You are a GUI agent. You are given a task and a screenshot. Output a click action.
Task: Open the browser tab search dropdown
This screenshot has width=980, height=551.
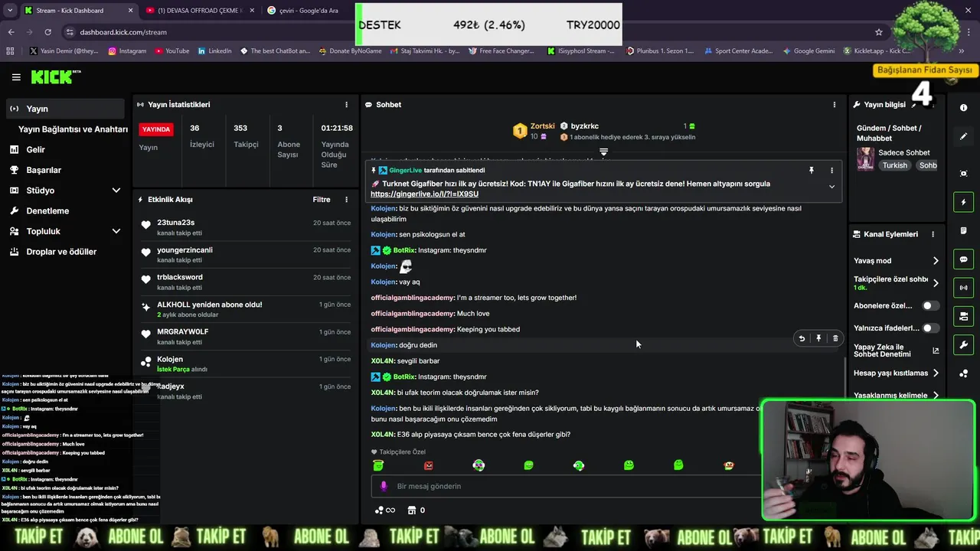10,11
